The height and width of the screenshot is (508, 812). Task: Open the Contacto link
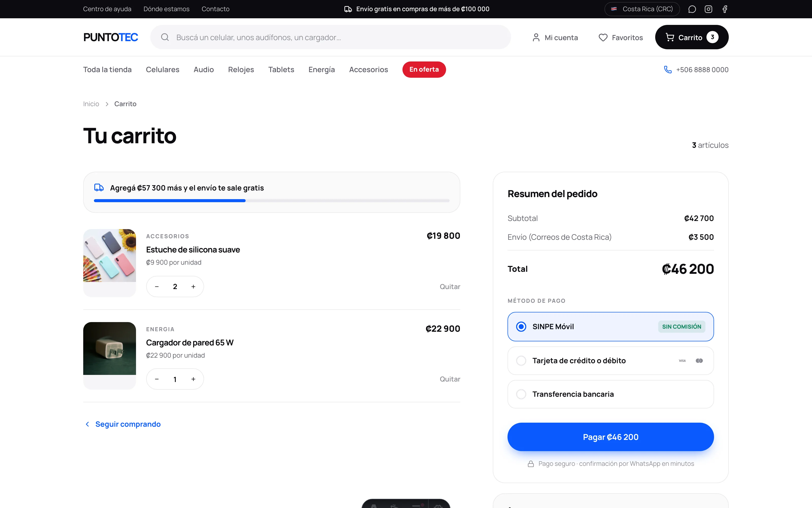pos(215,9)
